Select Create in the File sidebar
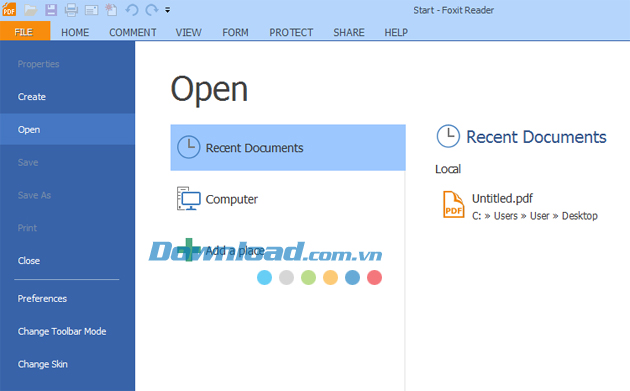630x391 pixels. (68, 96)
